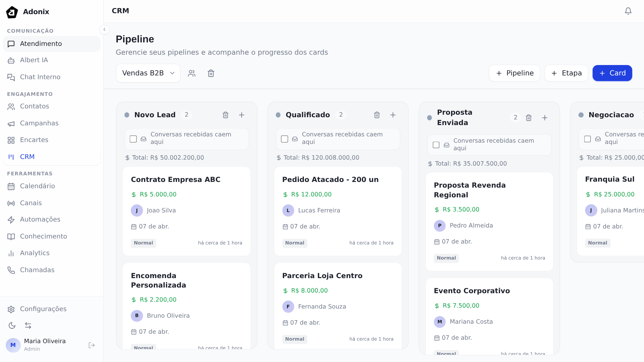Click the + Card button

coord(611,73)
